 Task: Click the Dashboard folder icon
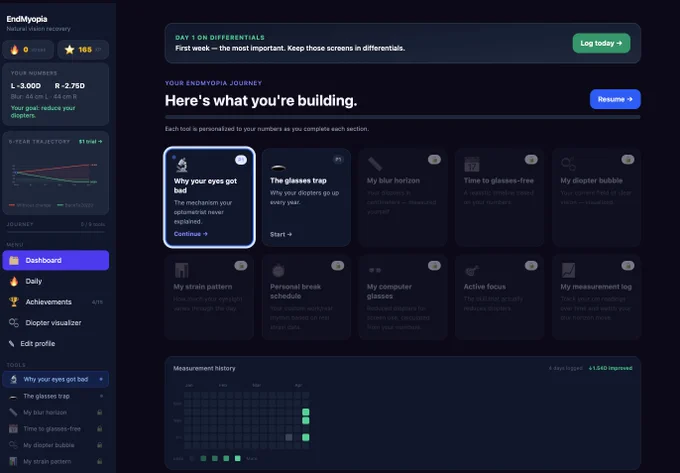[x=14, y=260]
